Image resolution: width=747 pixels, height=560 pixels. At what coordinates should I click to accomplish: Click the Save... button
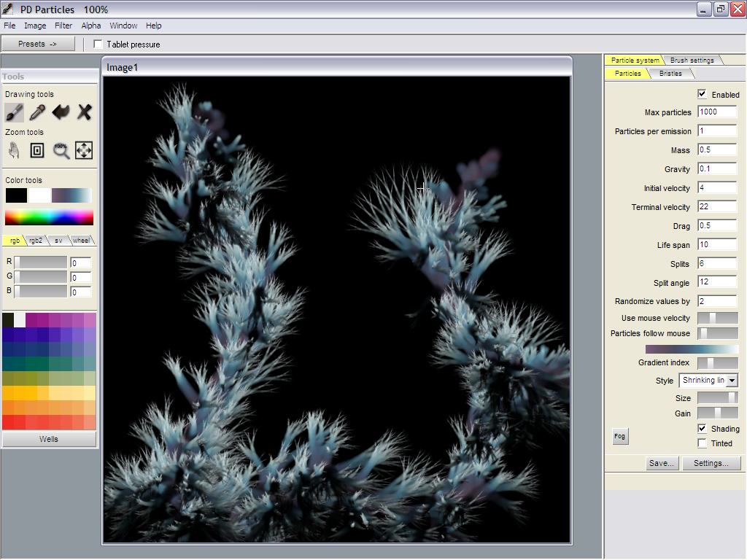pos(662,463)
